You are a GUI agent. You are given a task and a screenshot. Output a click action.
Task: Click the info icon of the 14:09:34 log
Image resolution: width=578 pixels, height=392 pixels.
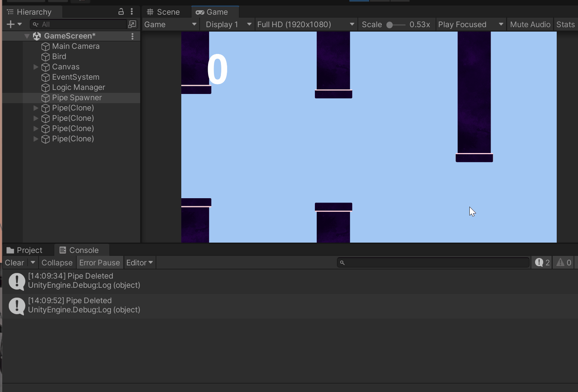click(x=17, y=281)
